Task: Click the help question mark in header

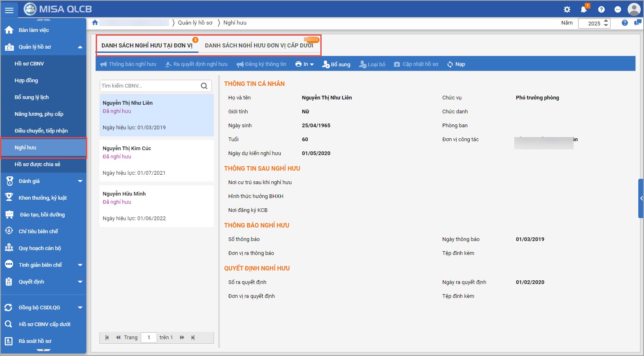Action: [601, 9]
